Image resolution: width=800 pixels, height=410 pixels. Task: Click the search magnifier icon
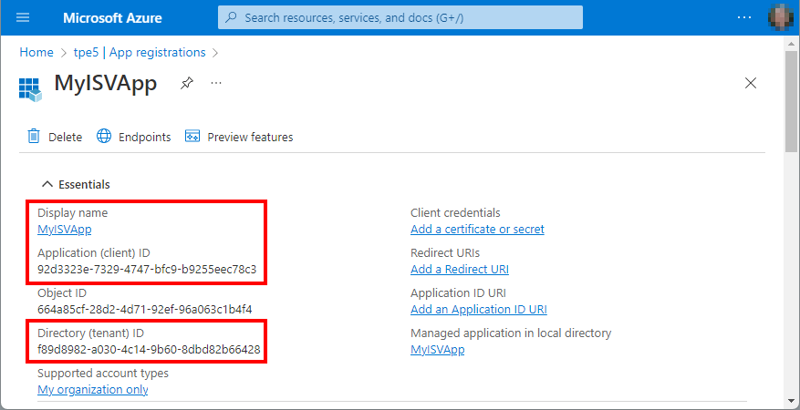pyautogui.click(x=231, y=18)
